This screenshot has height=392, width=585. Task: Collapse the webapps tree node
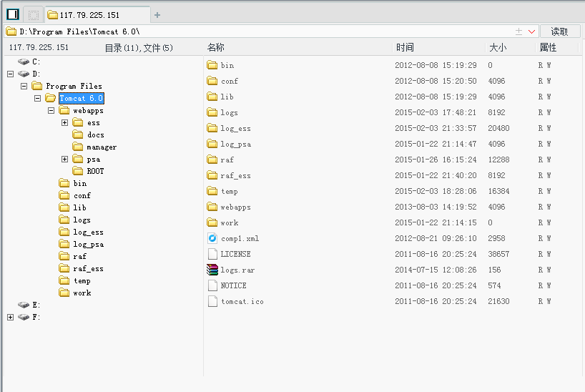coord(51,110)
